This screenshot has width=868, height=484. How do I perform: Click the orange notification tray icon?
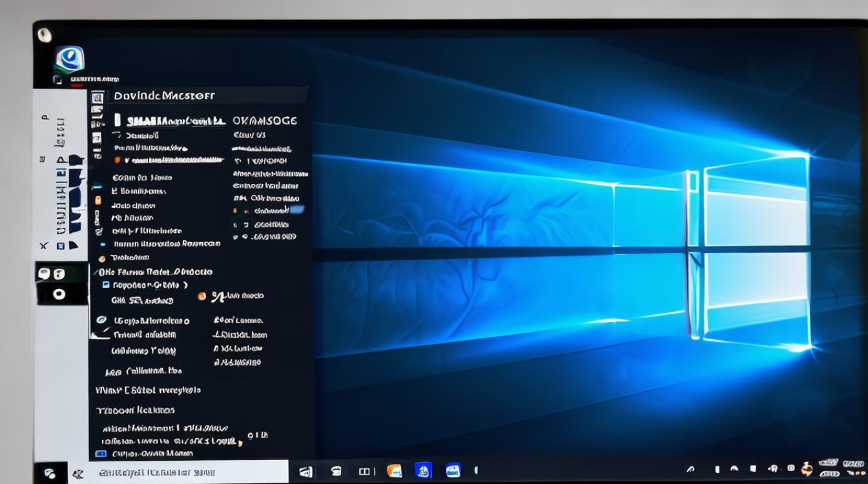807,469
